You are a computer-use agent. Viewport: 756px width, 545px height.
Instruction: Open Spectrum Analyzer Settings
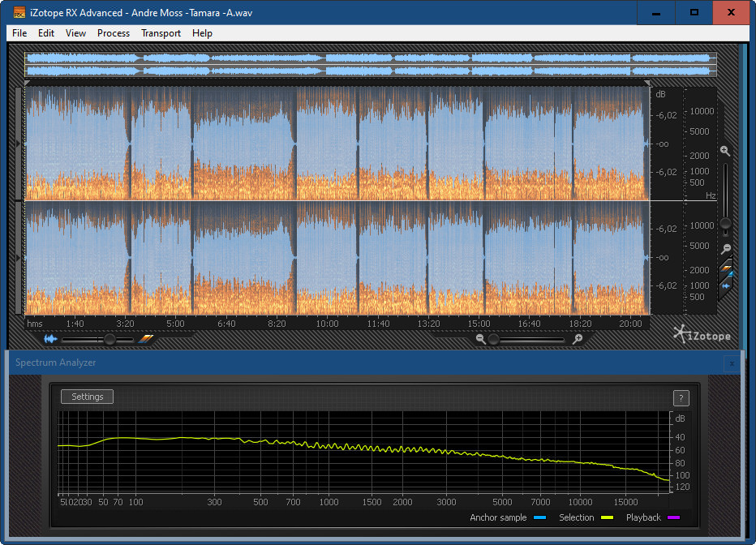pos(88,397)
